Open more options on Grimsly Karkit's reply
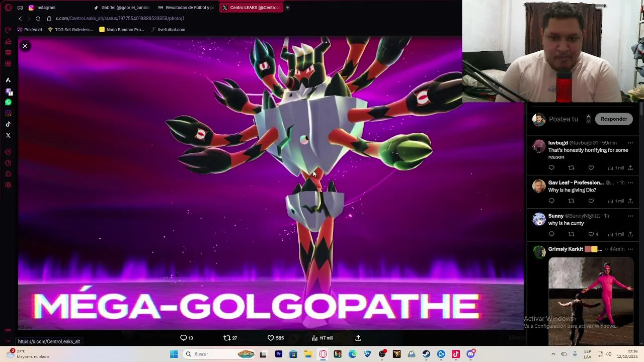 (x=630, y=249)
